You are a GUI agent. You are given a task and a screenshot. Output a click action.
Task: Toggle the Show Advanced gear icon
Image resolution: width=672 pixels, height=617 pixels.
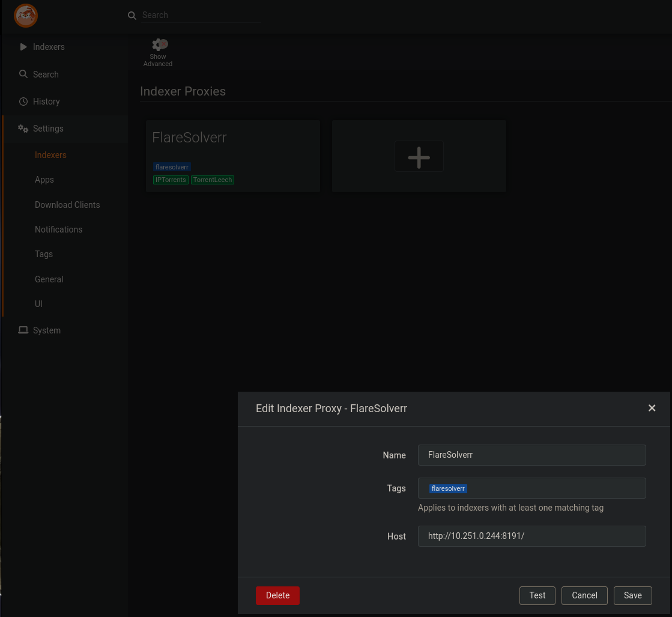coord(160,44)
